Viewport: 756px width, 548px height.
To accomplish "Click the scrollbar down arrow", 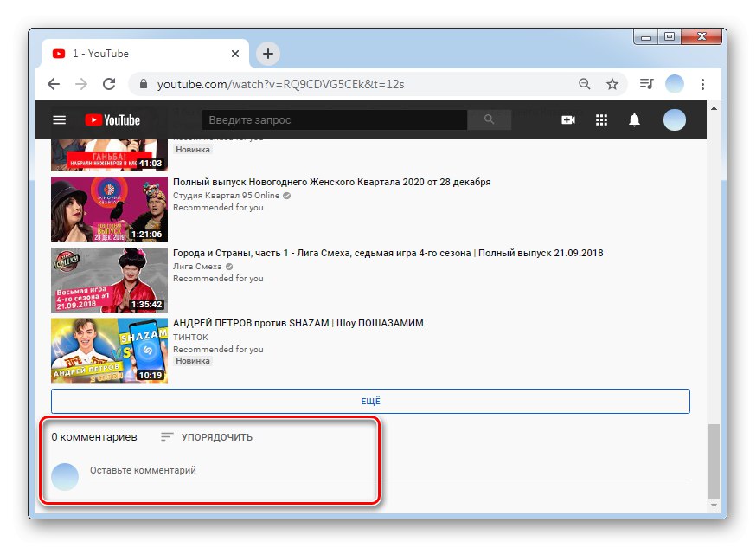I will pos(714,505).
